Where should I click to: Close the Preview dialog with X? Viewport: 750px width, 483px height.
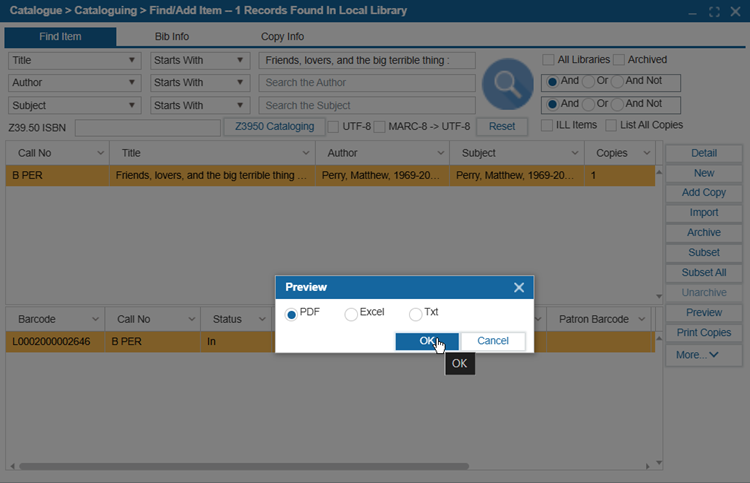coord(519,287)
